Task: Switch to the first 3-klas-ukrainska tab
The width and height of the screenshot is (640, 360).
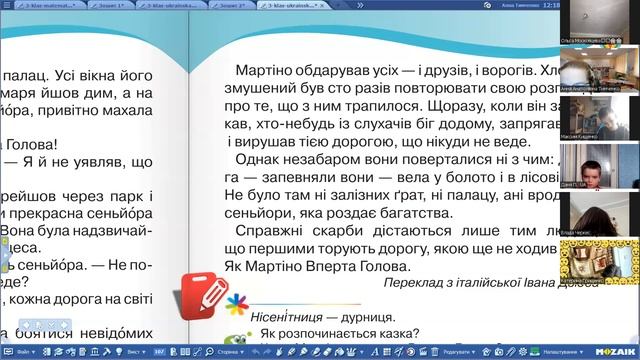Action: tap(172, 5)
